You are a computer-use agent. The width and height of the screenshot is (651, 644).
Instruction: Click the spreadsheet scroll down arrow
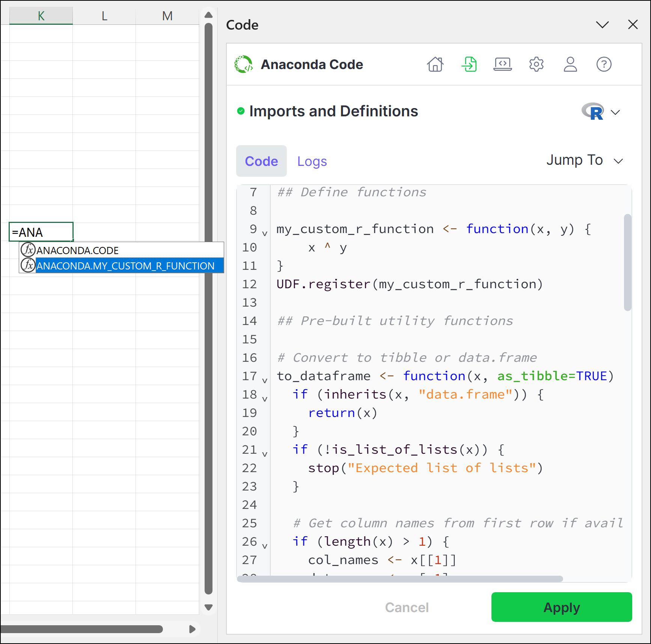209,607
